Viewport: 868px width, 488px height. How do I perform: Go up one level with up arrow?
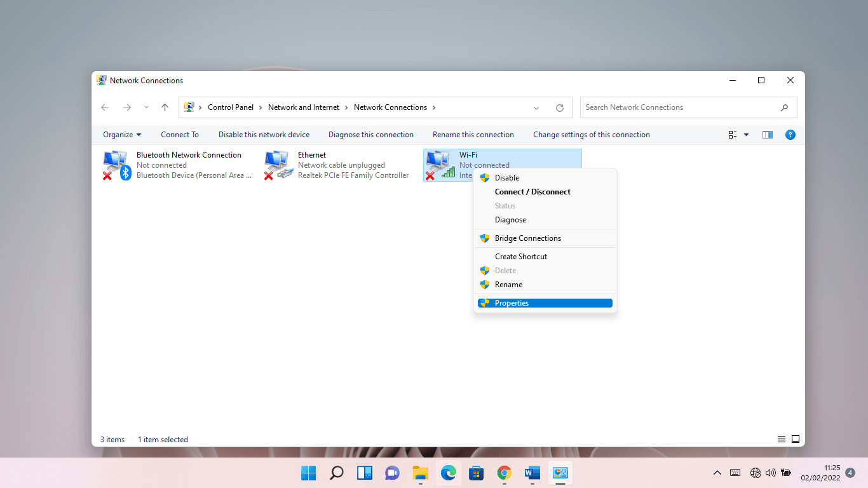[165, 107]
